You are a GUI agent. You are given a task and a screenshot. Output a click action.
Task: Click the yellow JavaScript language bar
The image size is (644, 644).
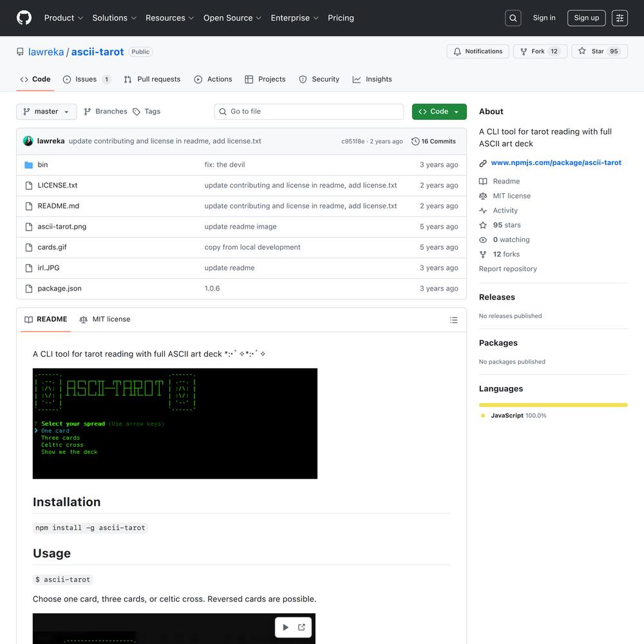553,405
